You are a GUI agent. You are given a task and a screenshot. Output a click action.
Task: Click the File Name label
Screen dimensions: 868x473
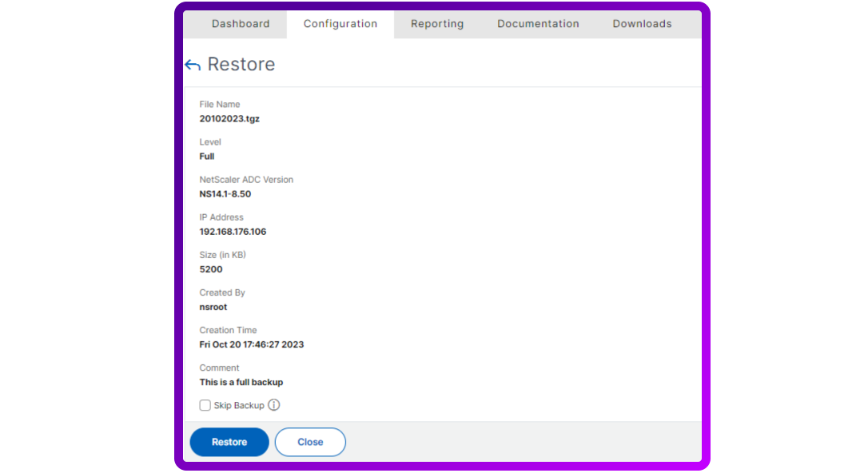(x=220, y=105)
